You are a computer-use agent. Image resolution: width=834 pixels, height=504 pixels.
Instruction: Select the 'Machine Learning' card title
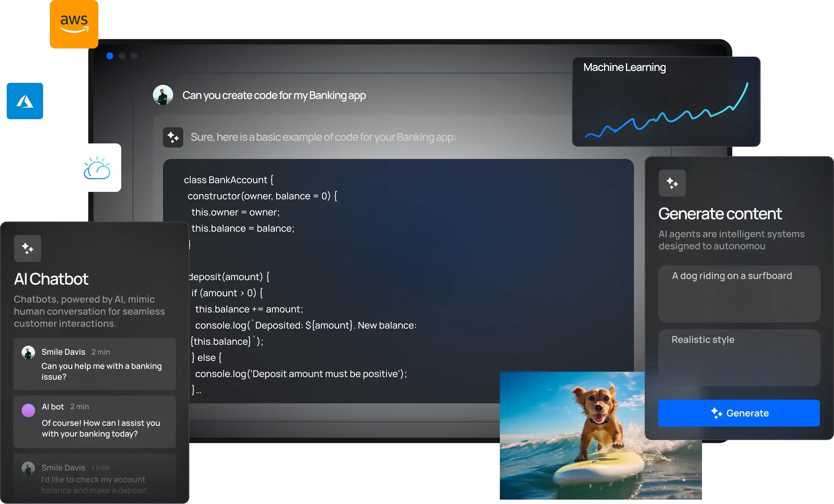click(x=624, y=67)
